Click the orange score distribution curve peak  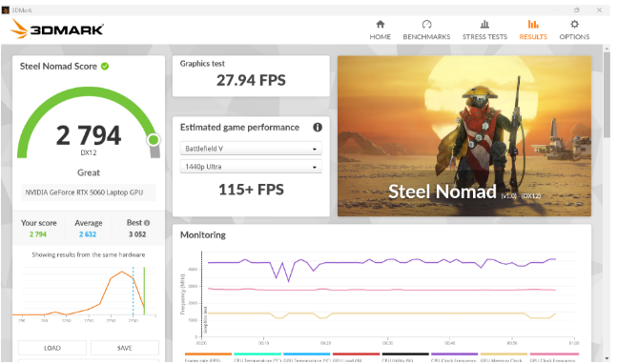(122, 272)
